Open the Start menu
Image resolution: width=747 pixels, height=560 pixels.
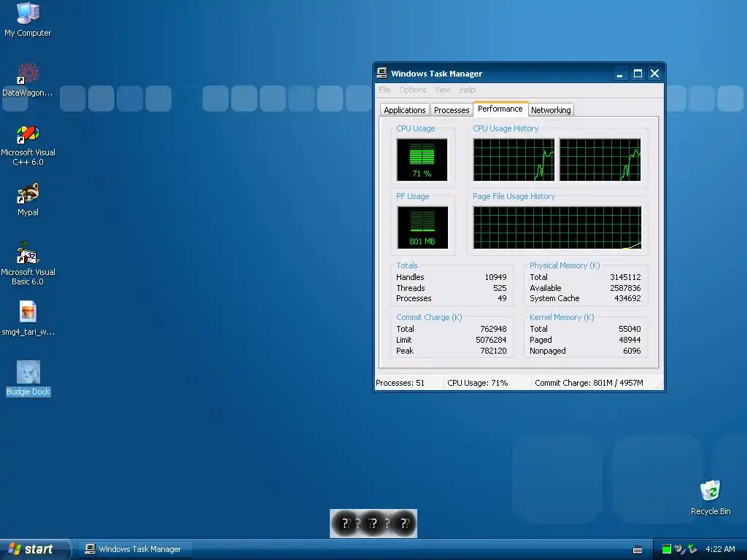[x=34, y=549]
